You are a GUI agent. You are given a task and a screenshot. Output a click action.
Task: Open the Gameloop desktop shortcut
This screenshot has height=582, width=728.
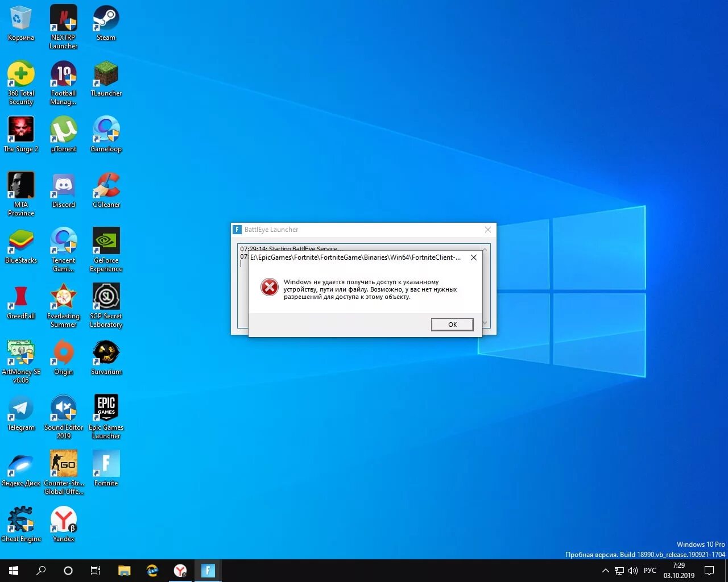(x=106, y=135)
